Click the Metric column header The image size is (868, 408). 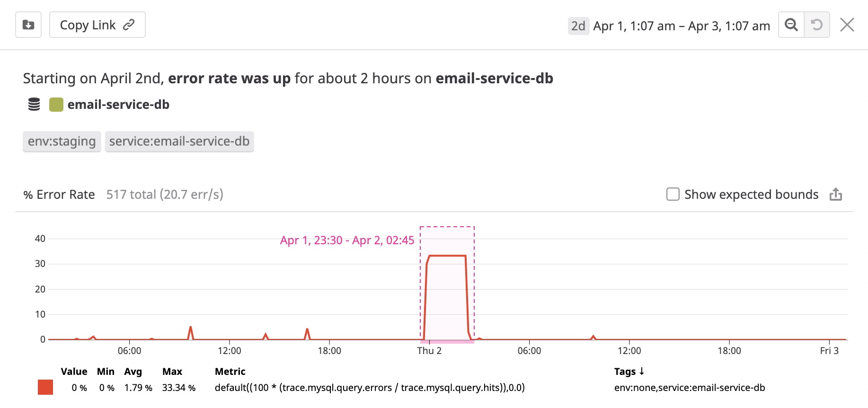coord(230,372)
